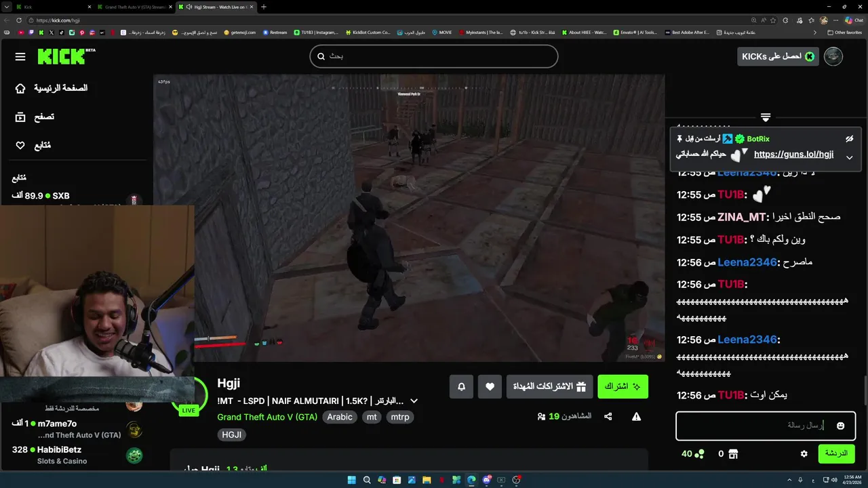This screenshot has width=868, height=488.
Task: Open Grand Theft Auto V (GTA) category link
Action: 267,417
